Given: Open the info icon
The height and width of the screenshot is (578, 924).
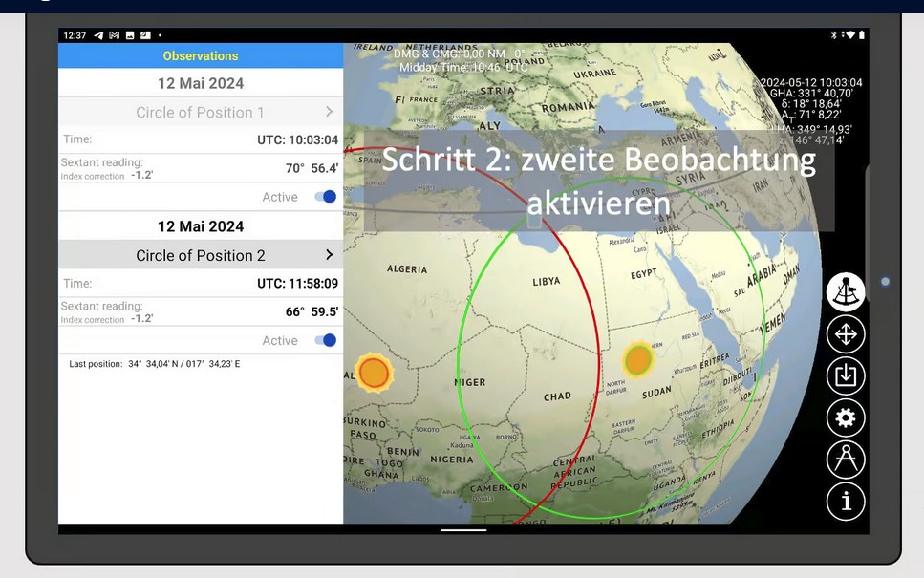Looking at the screenshot, I should [846, 502].
